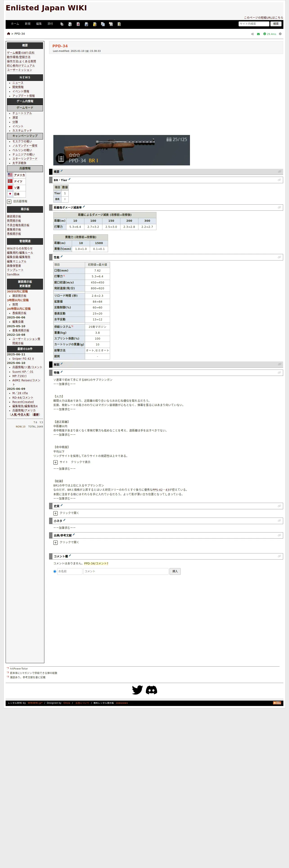Click the RSS feed badge in footer
Viewport: 289px width, 868px height.
click(277, 703)
